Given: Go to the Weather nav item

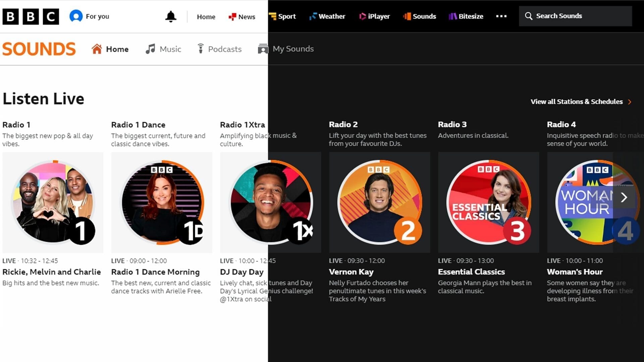Looking at the screenshot, I should (x=327, y=16).
